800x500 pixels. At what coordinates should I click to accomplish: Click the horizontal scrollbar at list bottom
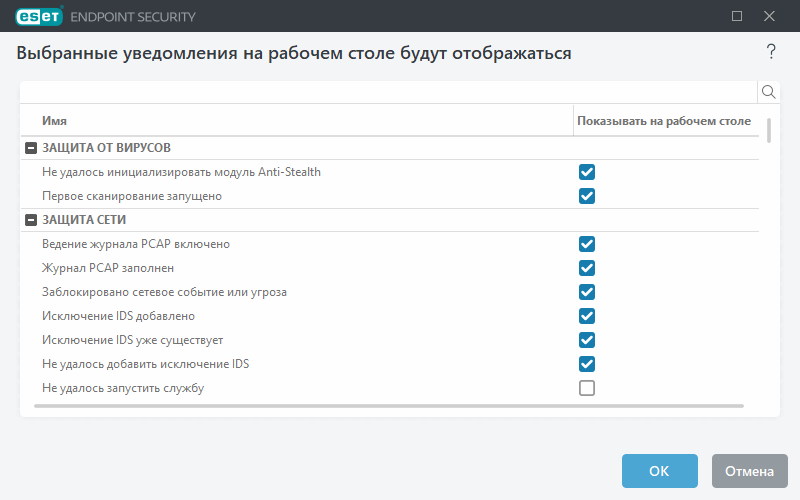click(x=389, y=406)
